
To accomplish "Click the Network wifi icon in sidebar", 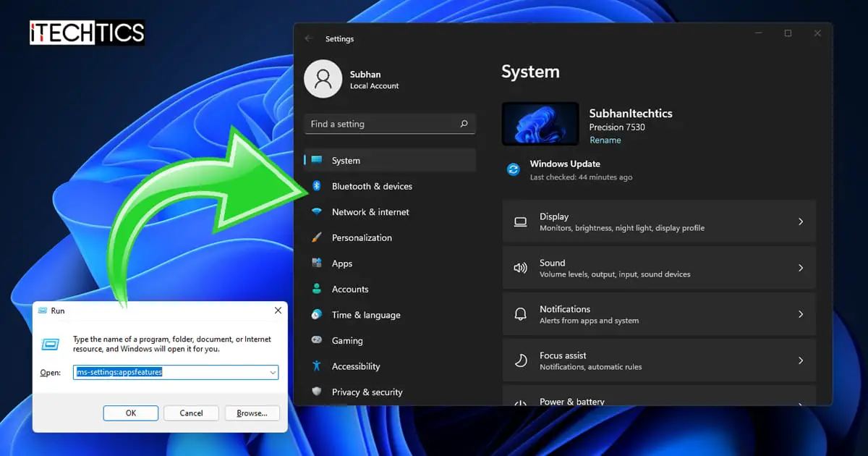I will 317,212.
